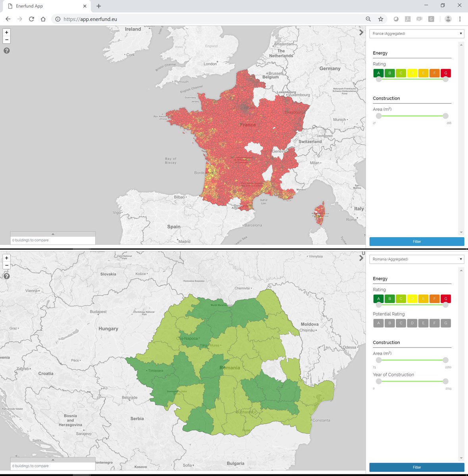Reload the Enerfund App page
This screenshot has width=468, height=476.
[x=31, y=19]
